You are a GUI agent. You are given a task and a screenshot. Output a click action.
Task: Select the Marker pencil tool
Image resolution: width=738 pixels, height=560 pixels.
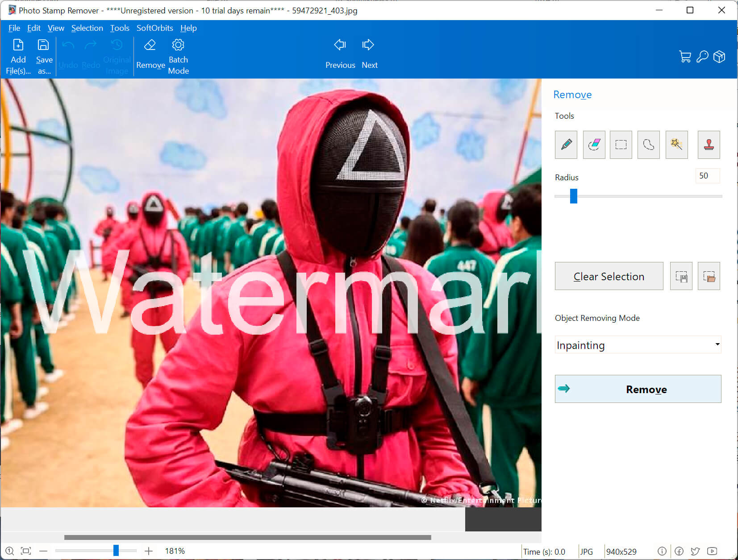coord(566,145)
